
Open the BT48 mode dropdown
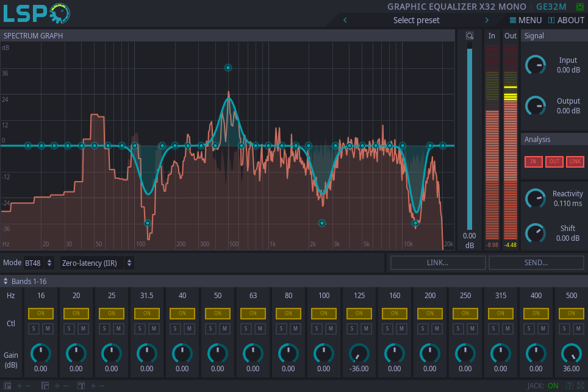(39, 263)
